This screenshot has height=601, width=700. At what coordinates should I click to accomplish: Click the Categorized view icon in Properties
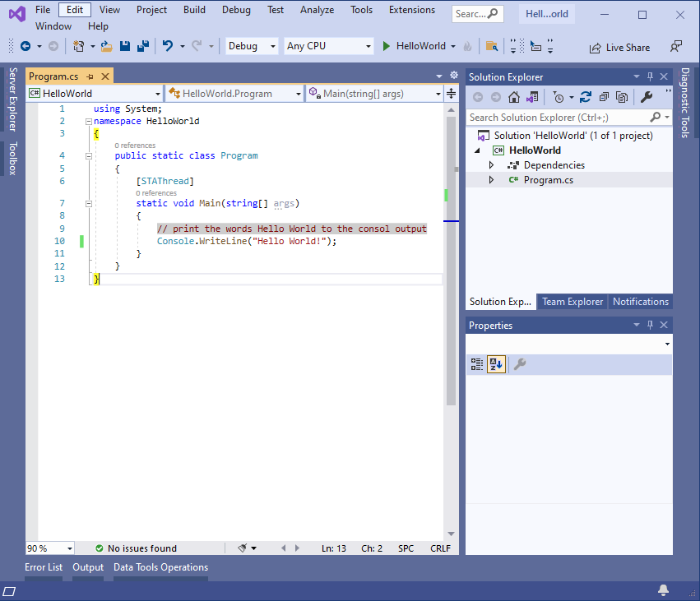477,364
